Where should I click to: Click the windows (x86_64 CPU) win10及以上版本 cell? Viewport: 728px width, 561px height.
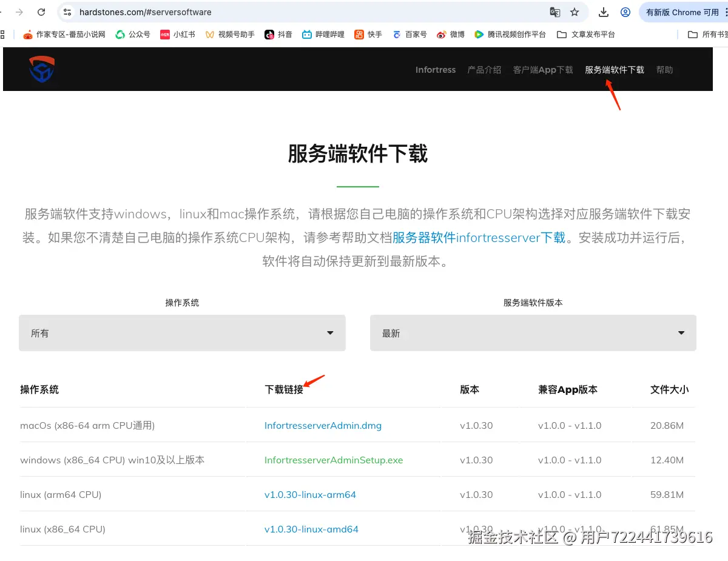(x=112, y=460)
